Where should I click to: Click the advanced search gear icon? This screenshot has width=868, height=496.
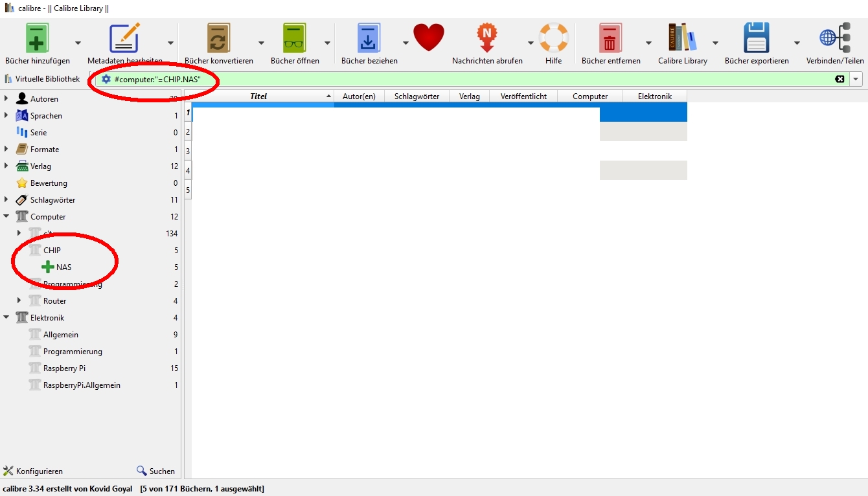point(106,79)
